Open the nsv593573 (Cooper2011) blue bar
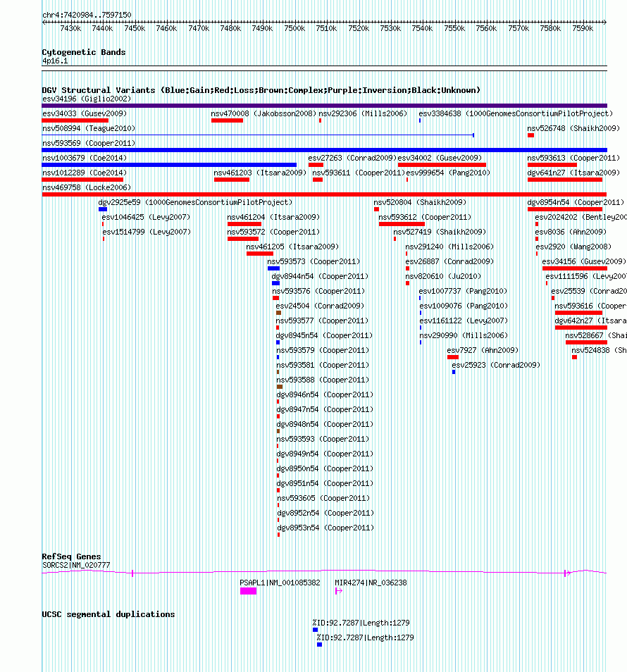This screenshot has width=627, height=672. [273, 268]
